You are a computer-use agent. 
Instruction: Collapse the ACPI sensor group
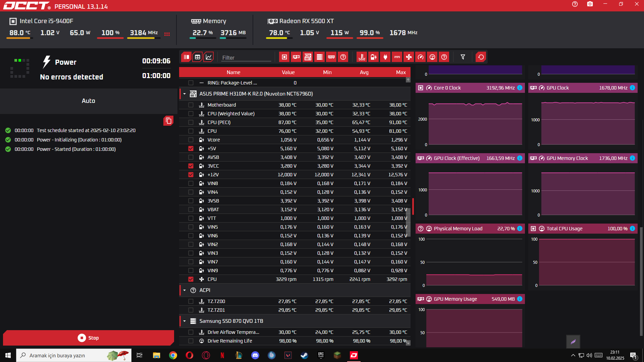click(184, 290)
